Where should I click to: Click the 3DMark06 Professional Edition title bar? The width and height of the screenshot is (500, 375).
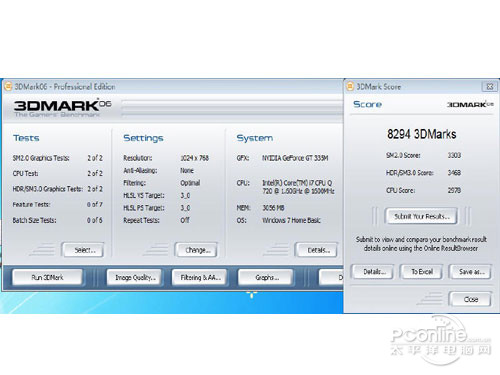(x=173, y=87)
